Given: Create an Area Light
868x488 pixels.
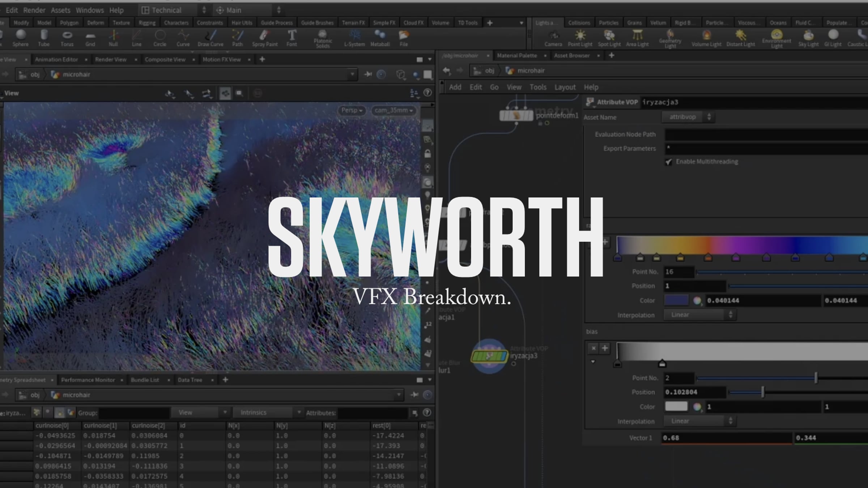Looking at the screenshot, I should click(x=637, y=38).
